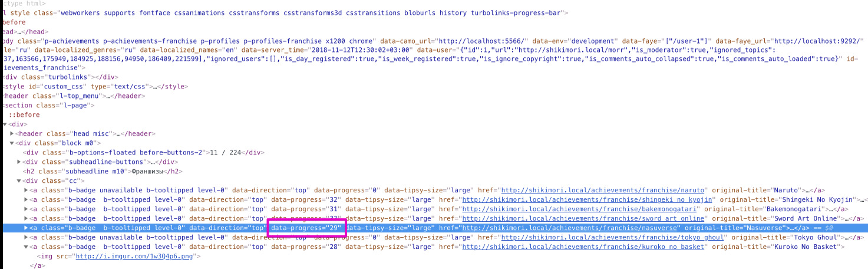Expand the Naruto anchor element arrow

point(25,191)
